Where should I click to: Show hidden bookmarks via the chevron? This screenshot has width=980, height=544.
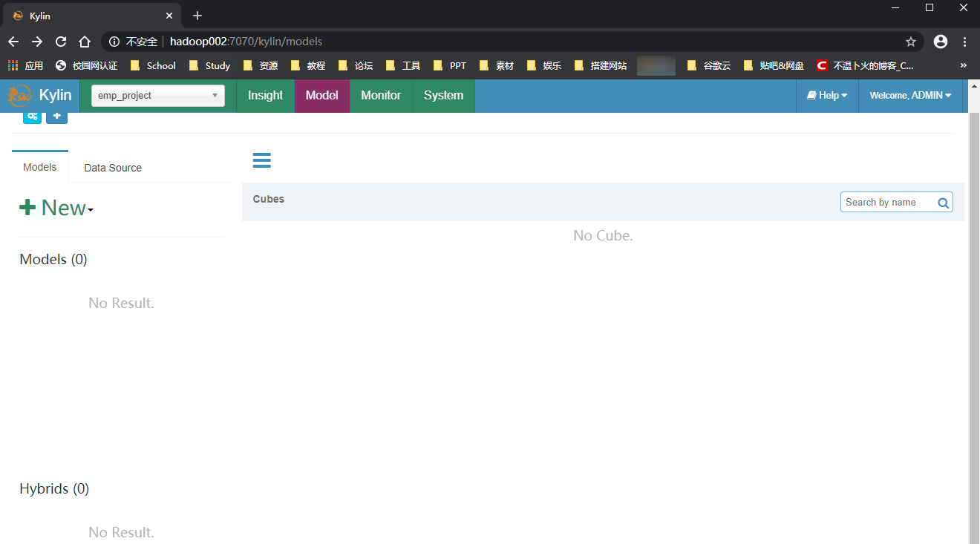964,65
